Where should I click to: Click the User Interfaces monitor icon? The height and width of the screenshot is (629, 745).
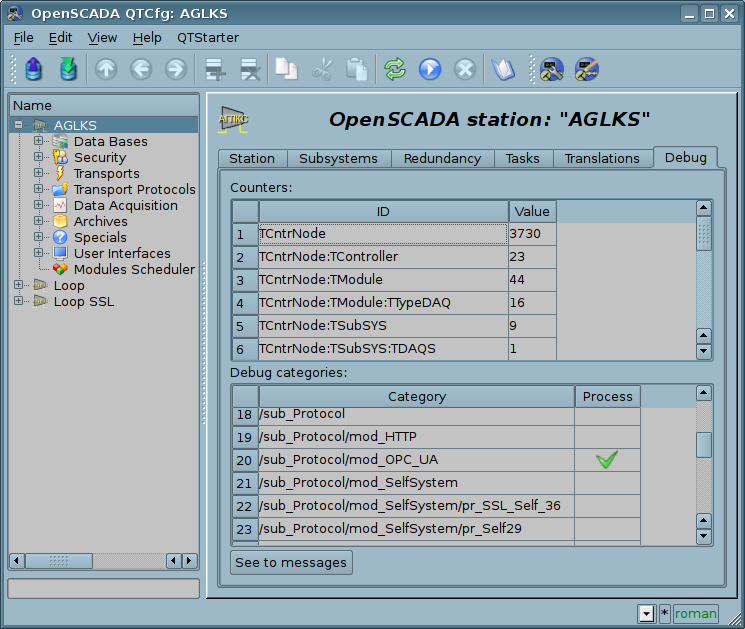pos(60,253)
